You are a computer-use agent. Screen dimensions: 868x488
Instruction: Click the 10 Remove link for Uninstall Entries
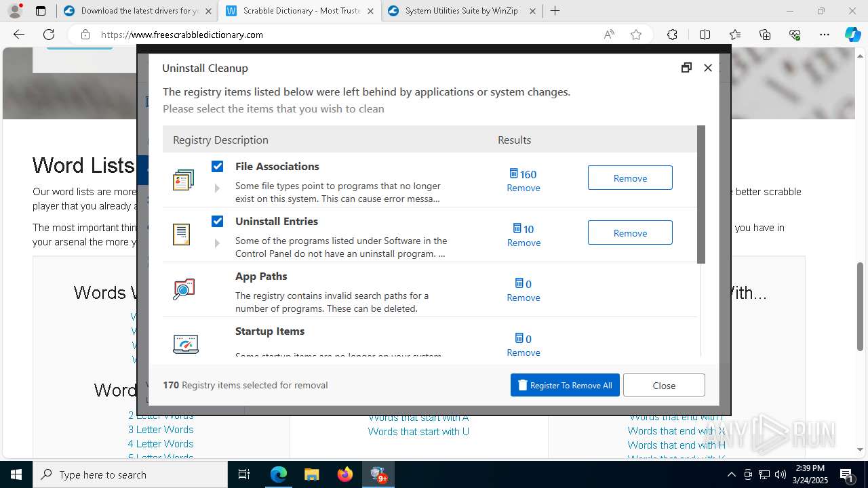point(524,236)
